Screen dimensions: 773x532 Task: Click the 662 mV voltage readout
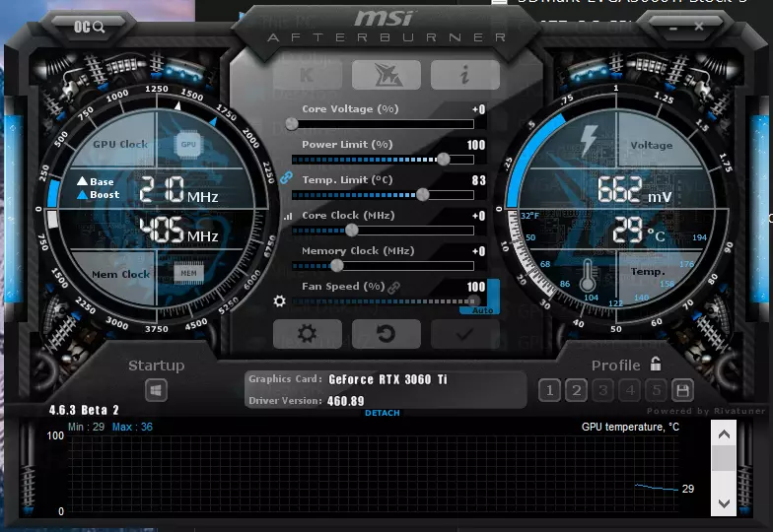635,190
